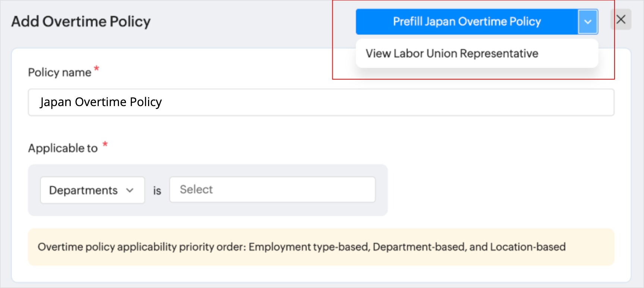The width and height of the screenshot is (644, 288).
Task: Click the Prefill Japan Overtime Policy button
Action: pos(467,22)
